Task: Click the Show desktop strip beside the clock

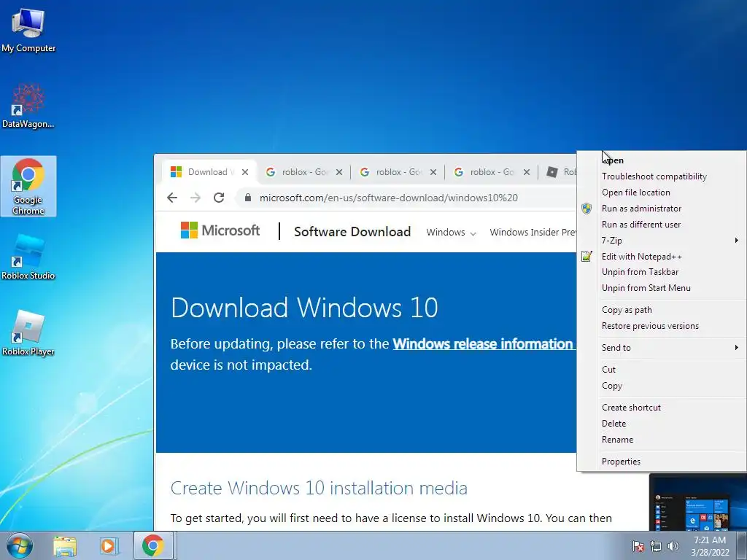Action: 742,545
